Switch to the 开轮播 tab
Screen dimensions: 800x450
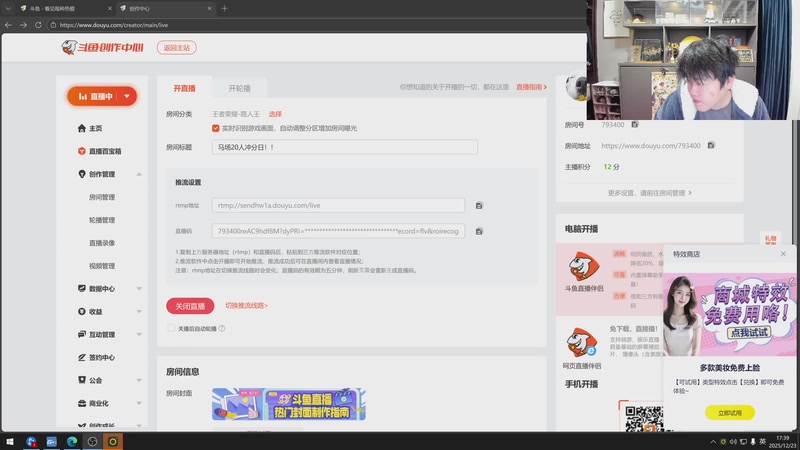point(239,88)
